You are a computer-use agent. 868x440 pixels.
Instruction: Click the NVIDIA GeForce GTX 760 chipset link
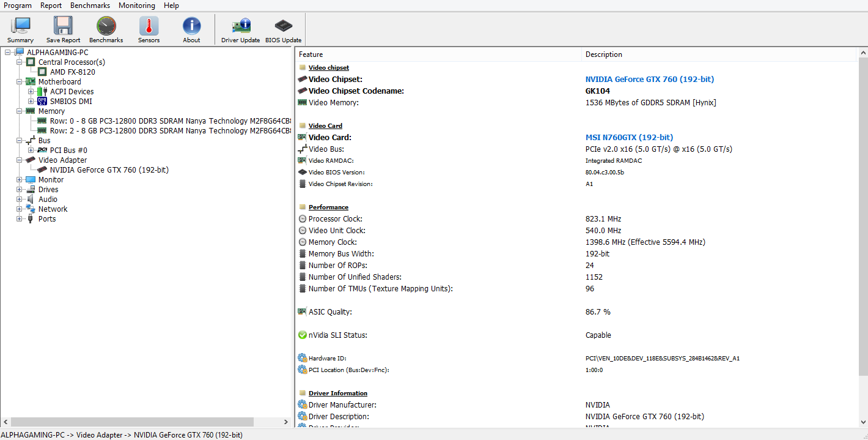tap(650, 79)
